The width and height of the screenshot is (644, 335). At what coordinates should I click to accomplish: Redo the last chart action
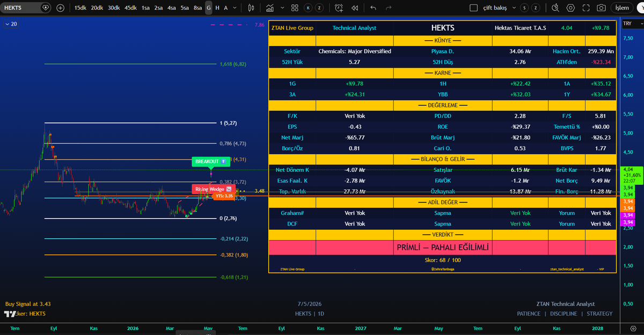click(x=389, y=8)
